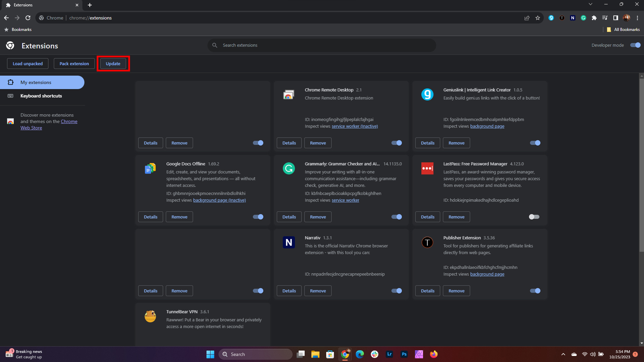Open the Chrome three-dot menu

click(637, 18)
